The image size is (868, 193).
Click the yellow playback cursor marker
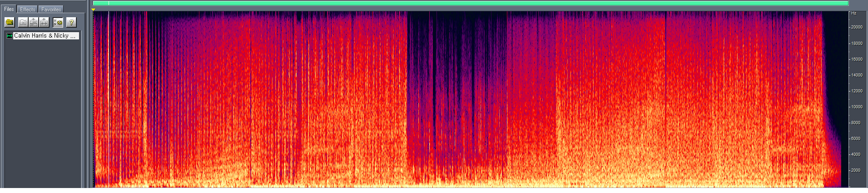(x=94, y=10)
